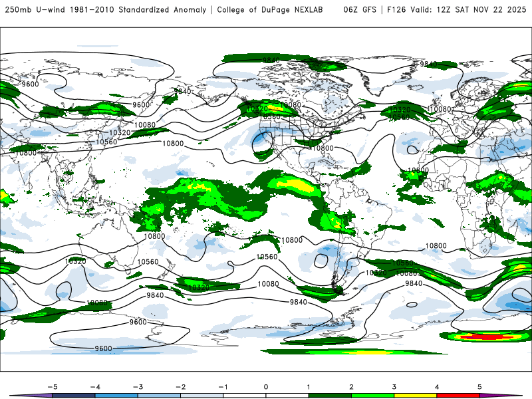The height and width of the screenshot is (399, 532).
Task: Click the color bar label 5
Action: coord(479,387)
